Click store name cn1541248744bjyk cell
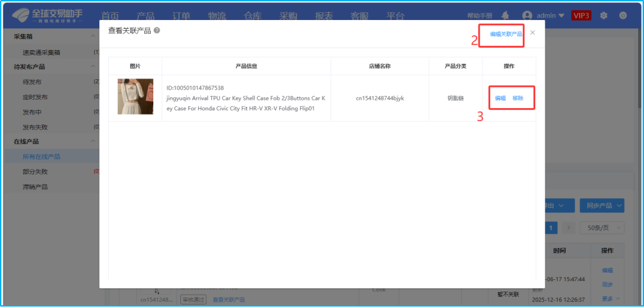This screenshot has height=307, width=644. [380, 98]
